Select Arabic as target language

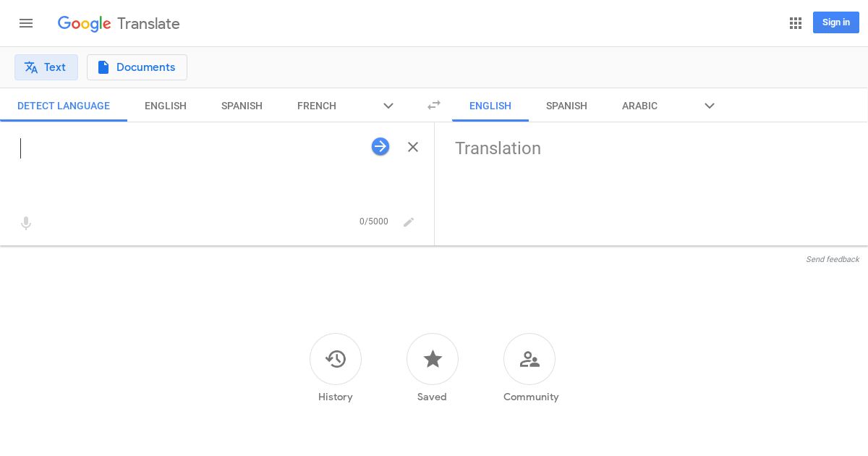[x=639, y=106]
